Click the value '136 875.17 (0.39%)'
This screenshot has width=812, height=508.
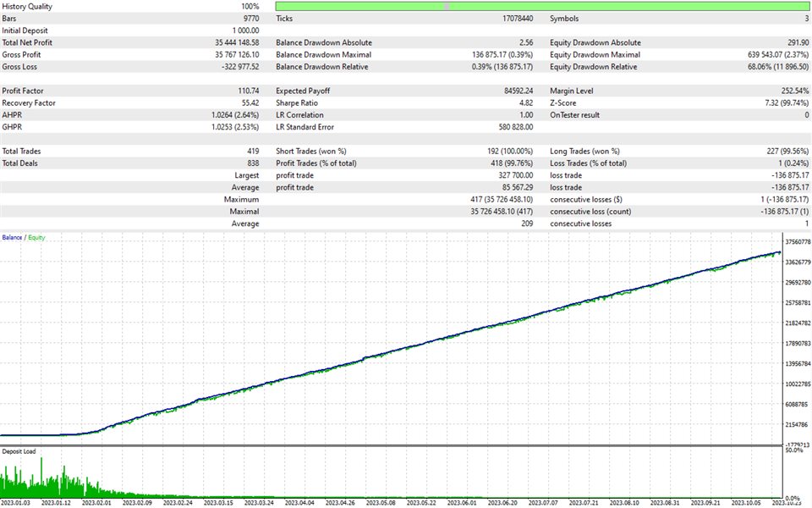pyautogui.click(x=502, y=54)
